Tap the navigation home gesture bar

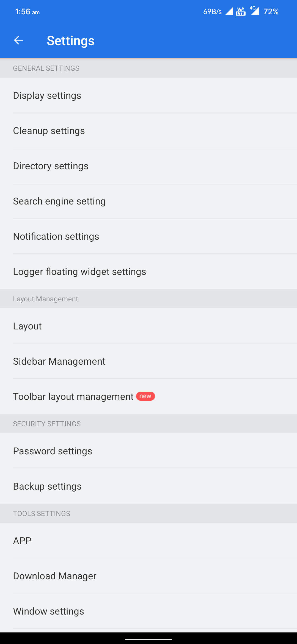148,639
